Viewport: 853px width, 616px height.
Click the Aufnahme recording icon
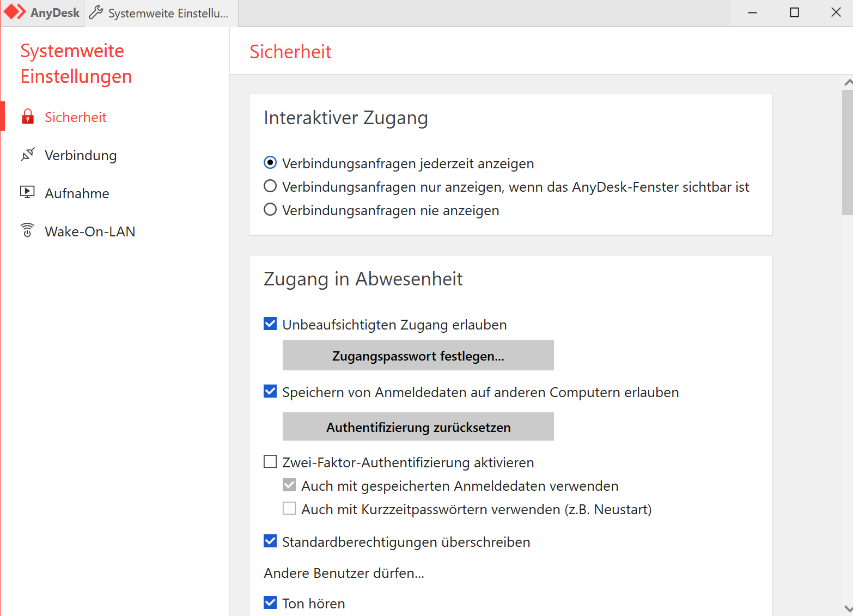point(28,192)
